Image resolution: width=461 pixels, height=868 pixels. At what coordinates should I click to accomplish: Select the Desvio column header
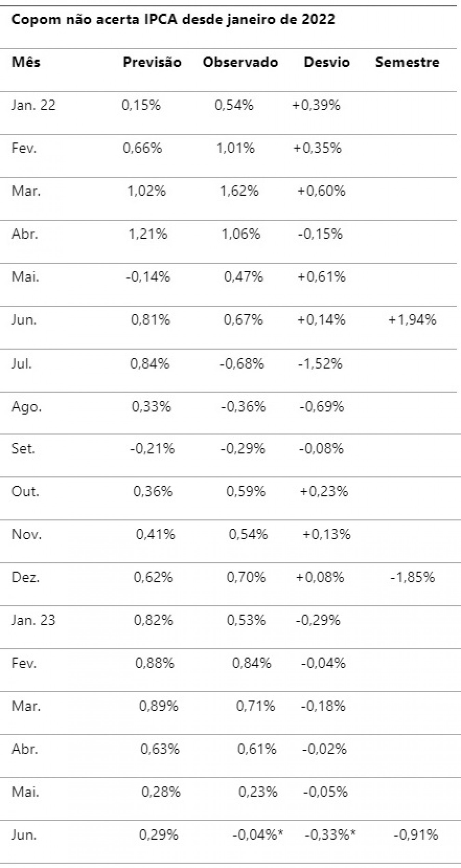coord(327,62)
